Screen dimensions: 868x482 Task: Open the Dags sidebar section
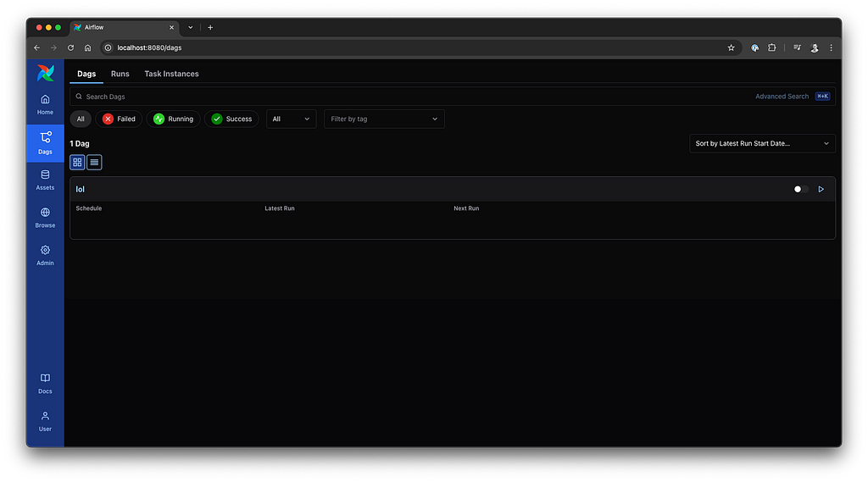click(x=46, y=143)
